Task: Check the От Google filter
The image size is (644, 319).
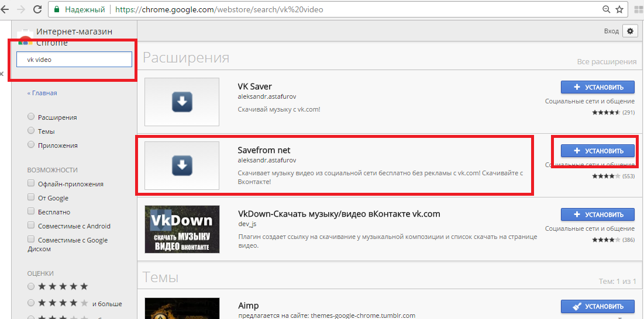Action: tap(31, 197)
